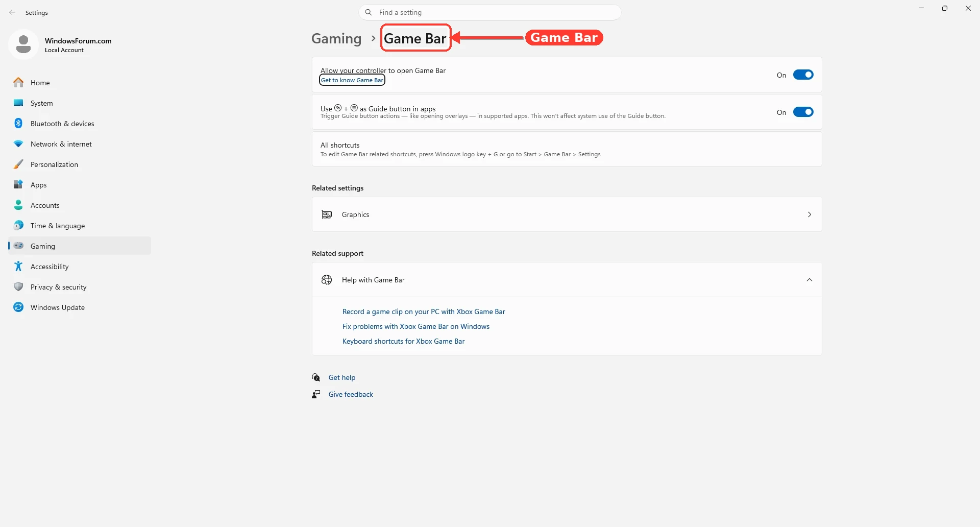Click the WindowsForum.com account name

pyautogui.click(x=78, y=41)
